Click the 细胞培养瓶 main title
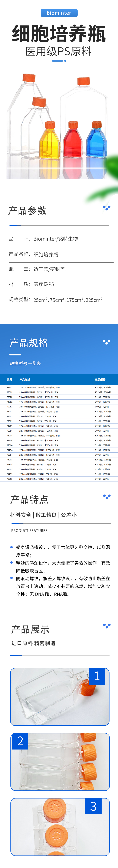This screenshot has height=868, width=118. pos(59,34)
